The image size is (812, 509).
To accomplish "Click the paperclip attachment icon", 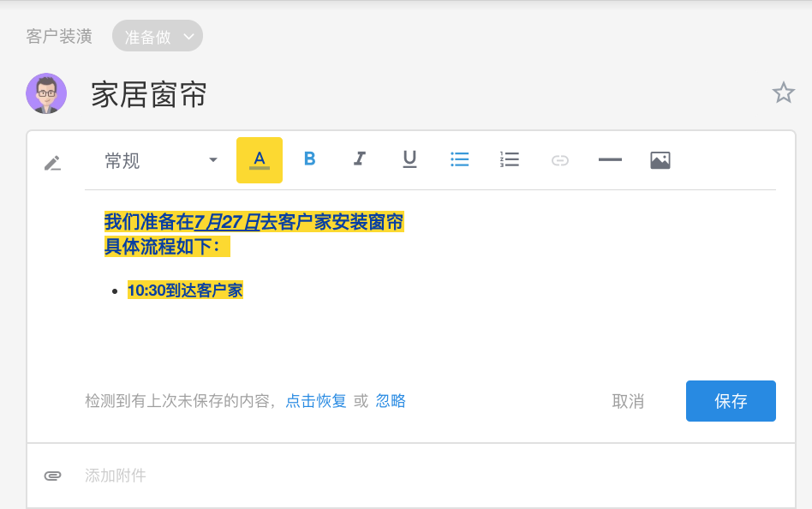I will pyautogui.click(x=52, y=476).
